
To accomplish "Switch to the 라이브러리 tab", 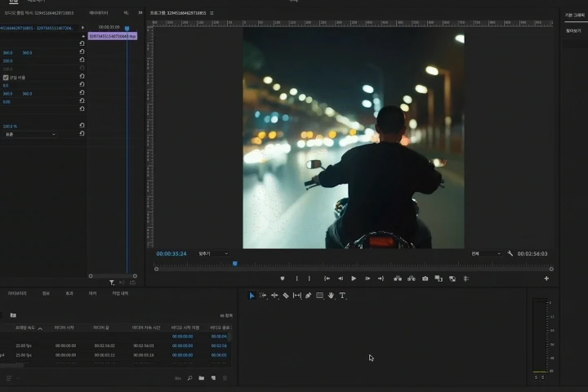I will [17, 293].
